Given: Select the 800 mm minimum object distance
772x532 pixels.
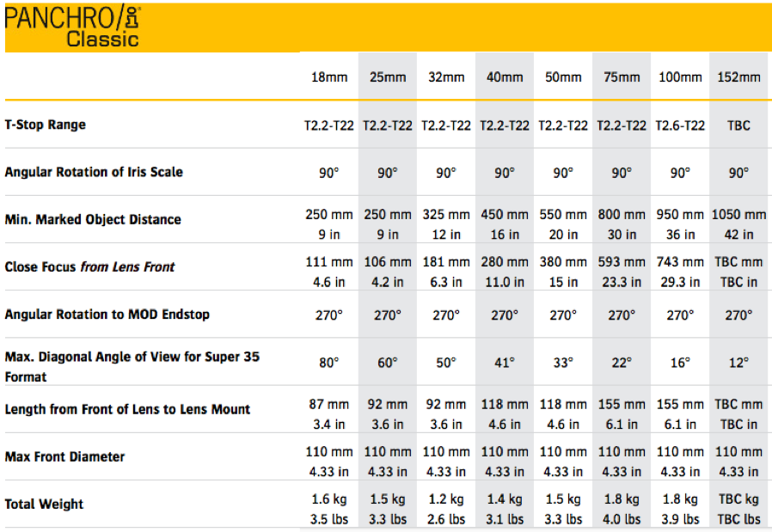Looking at the screenshot, I should point(622,215).
